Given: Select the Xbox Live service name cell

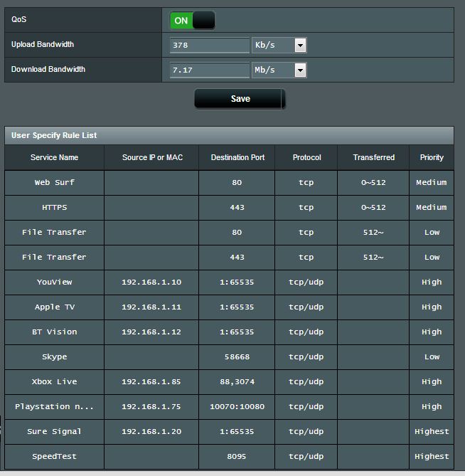Looking at the screenshot, I should tap(54, 381).
